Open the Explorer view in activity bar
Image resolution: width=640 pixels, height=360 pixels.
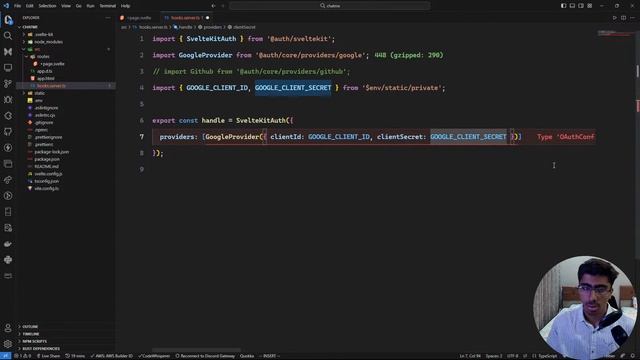coord(8,20)
